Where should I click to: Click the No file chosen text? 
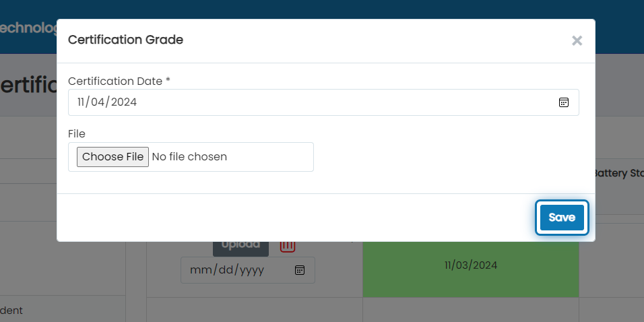(x=189, y=157)
